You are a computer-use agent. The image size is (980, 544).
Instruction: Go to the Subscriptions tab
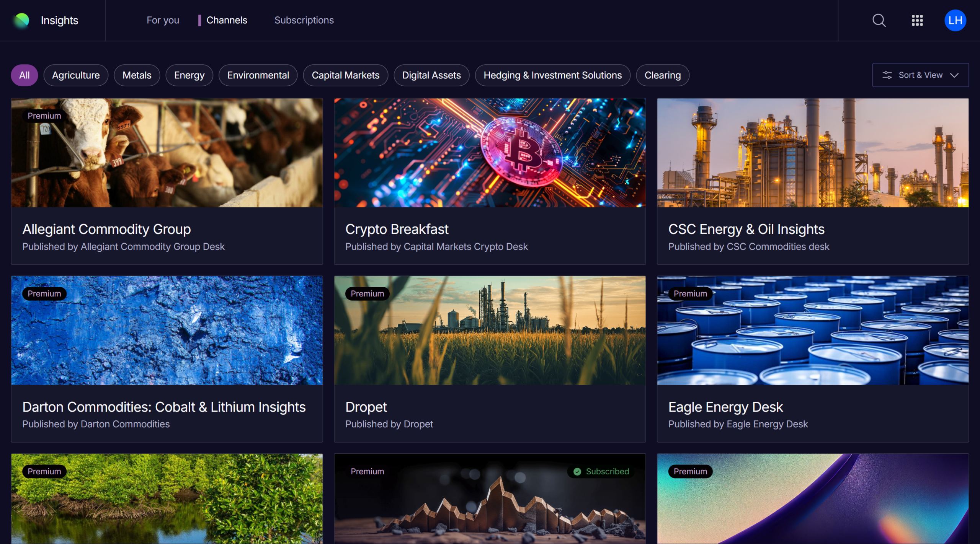[x=304, y=20]
